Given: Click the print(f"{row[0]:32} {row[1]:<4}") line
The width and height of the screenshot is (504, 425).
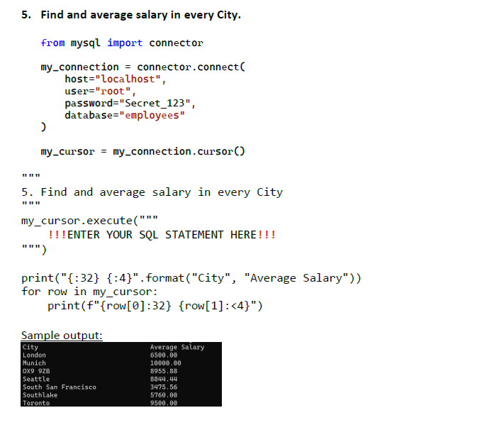Looking at the screenshot, I should point(155,306).
